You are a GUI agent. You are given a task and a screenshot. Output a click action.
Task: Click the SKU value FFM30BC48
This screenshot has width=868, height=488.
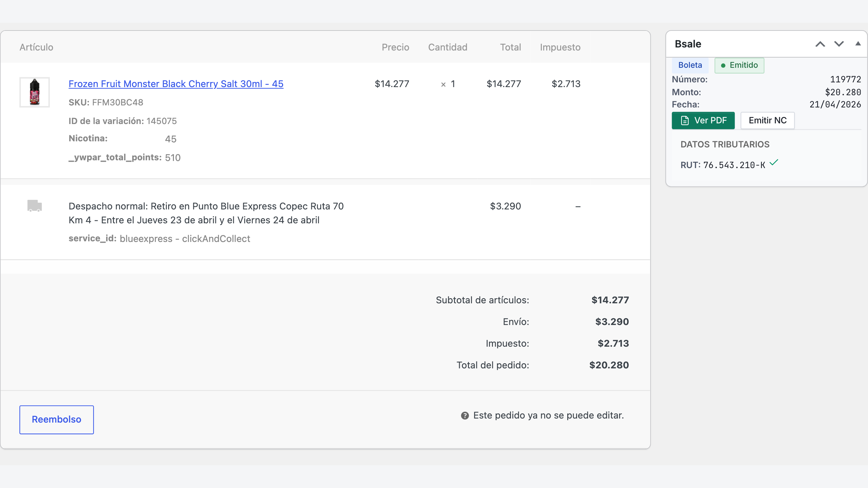[118, 102]
